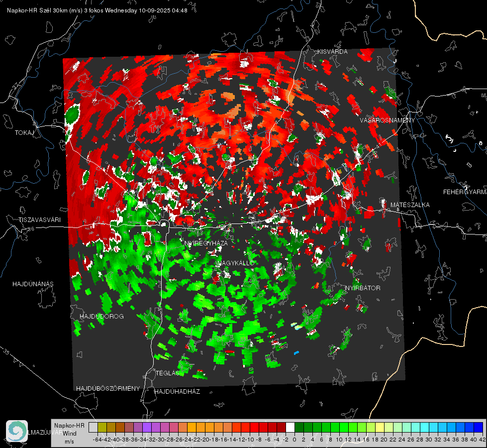Pick the pale yellow swatch above 18
Screen dimensions: 487x448
(380, 428)
